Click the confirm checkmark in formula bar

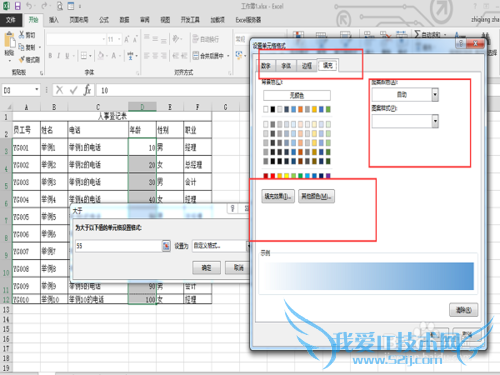pos(74,90)
